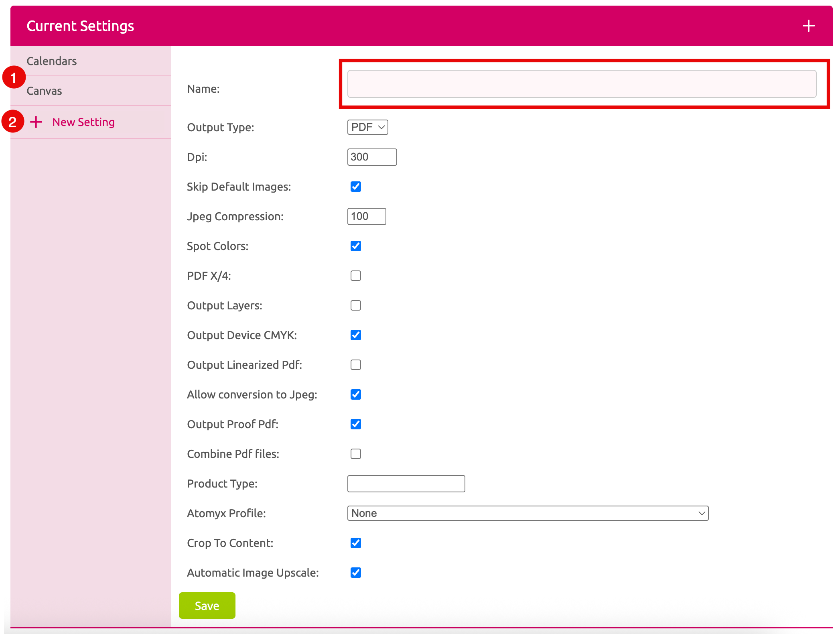Click the New Setting link

coord(83,122)
